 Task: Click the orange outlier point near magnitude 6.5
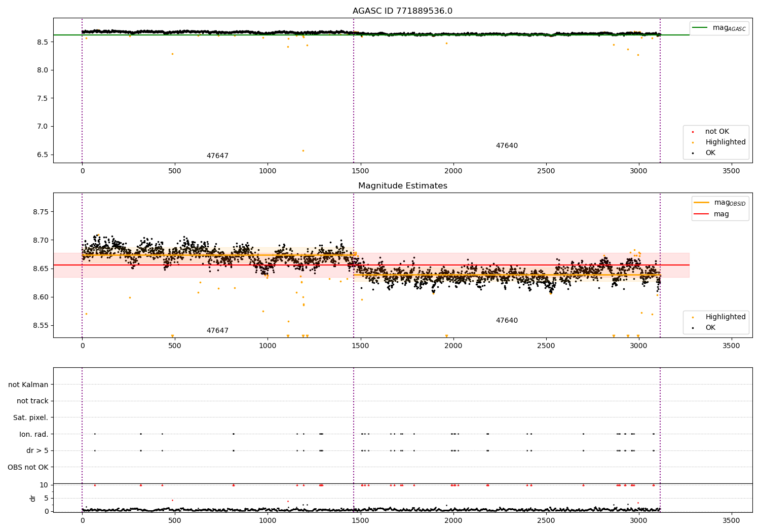303,150
